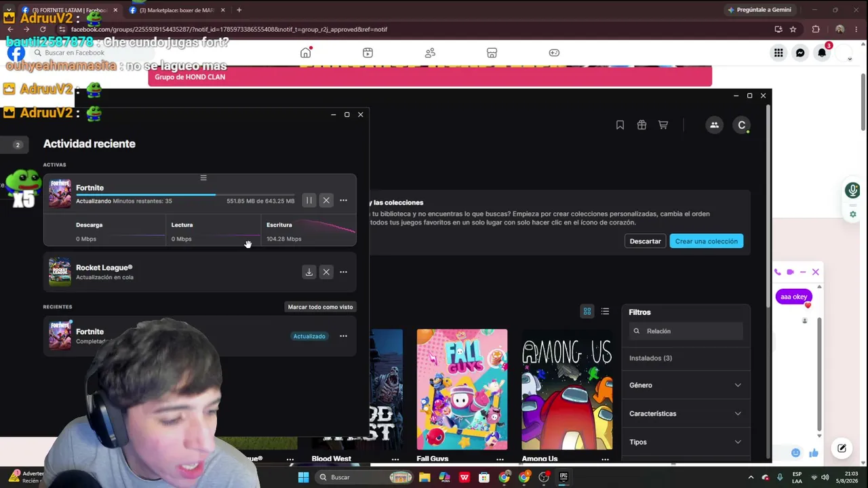Compose a new Messenger message

[x=842, y=448]
